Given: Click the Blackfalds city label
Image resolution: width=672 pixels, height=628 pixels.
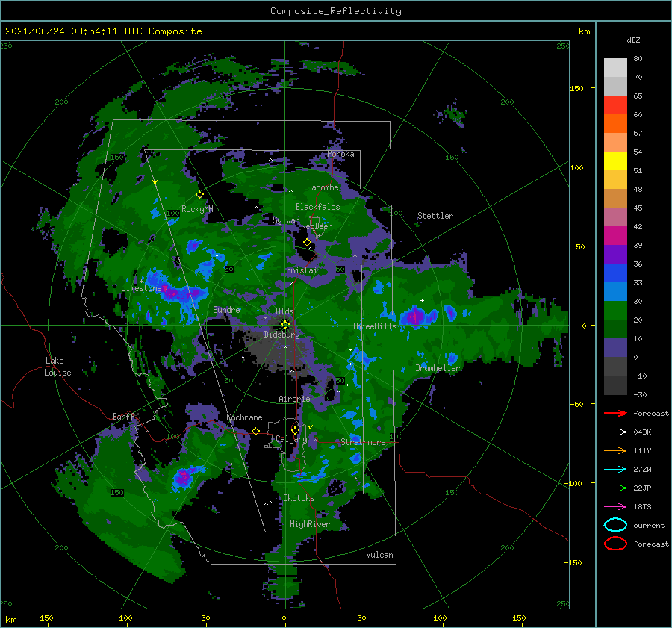Looking at the screenshot, I should (317, 207).
